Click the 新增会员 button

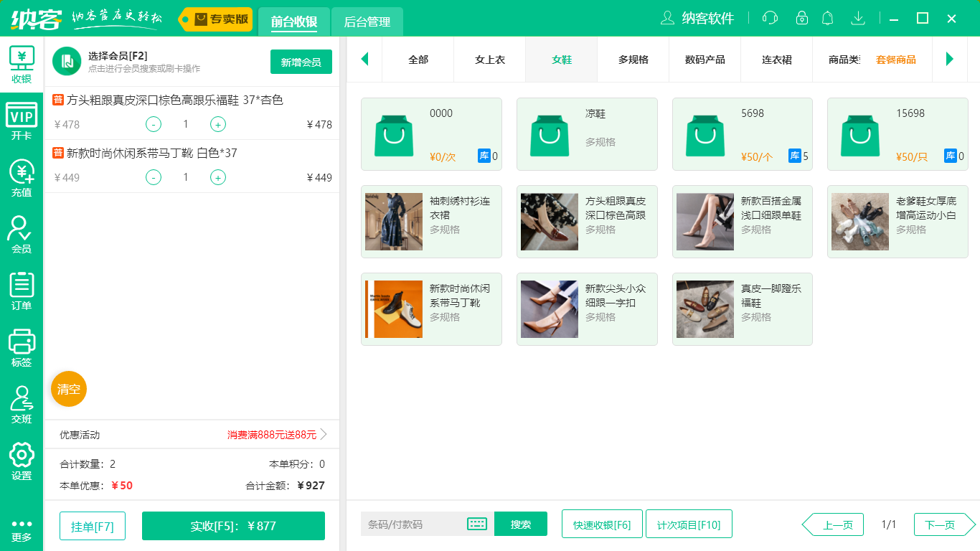[x=301, y=62]
